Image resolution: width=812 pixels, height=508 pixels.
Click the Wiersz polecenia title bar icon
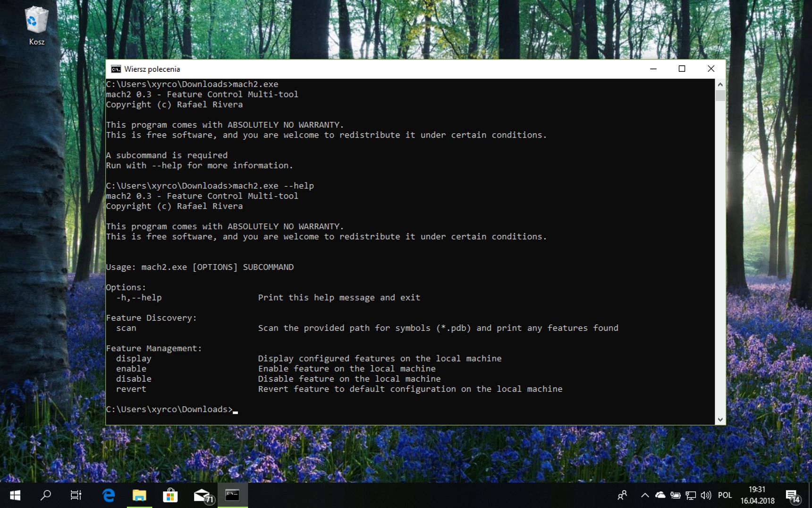[x=116, y=69]
